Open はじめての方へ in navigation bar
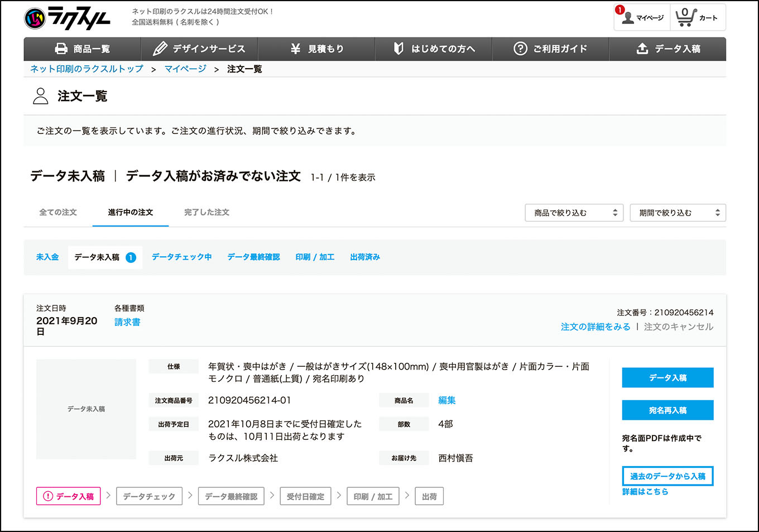759x532 pixels. coord(434,49)
